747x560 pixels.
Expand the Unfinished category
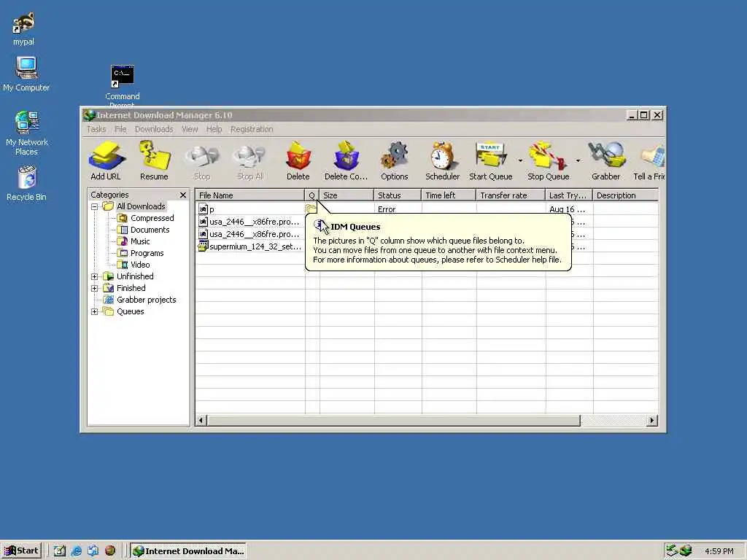point(94,276)
